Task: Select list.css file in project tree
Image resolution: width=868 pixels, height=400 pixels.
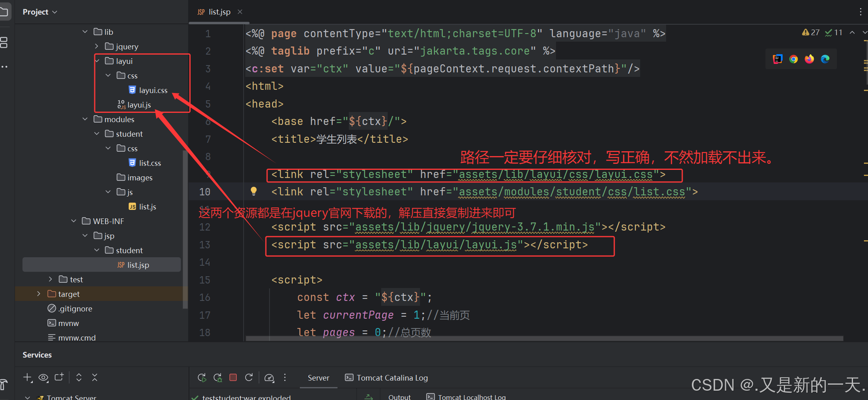Action: (x=145, y=163)
